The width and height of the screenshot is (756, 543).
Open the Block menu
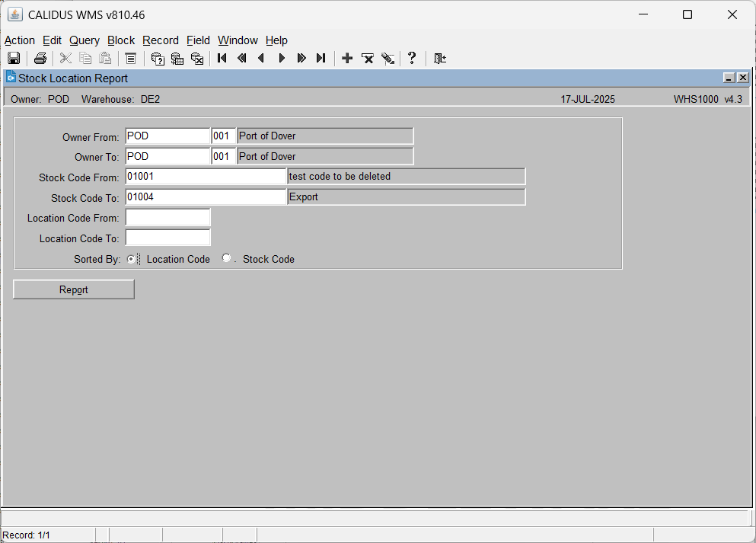click(x=121, y=40)
